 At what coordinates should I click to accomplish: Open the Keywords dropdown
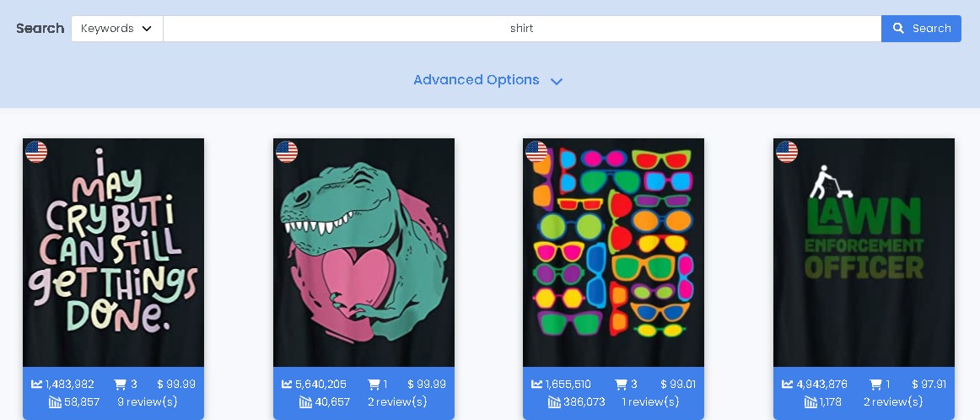click(117, 29)
